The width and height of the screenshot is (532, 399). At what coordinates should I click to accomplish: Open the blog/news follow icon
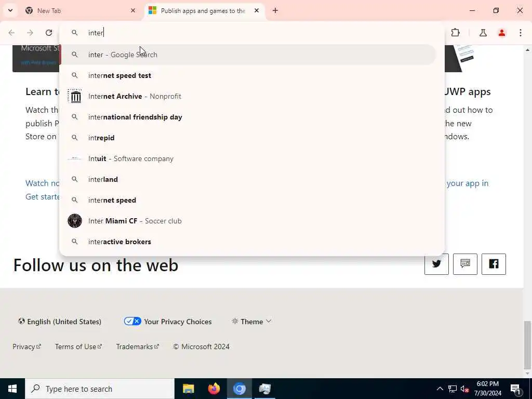tap(465, 264)
